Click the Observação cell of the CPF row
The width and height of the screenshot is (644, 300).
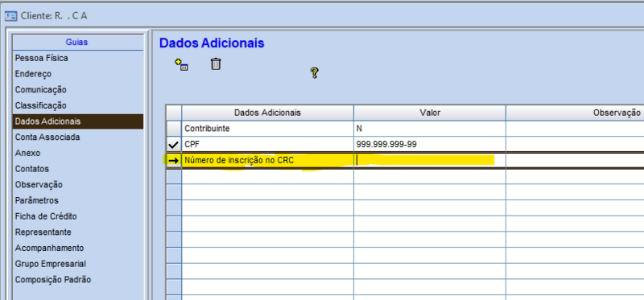click(x=575, y=144)
